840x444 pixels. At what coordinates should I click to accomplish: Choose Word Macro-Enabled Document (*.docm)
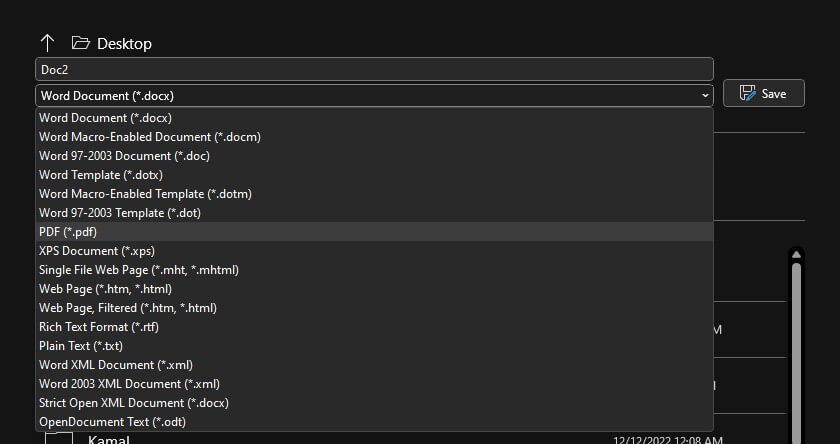coord(374,137)
